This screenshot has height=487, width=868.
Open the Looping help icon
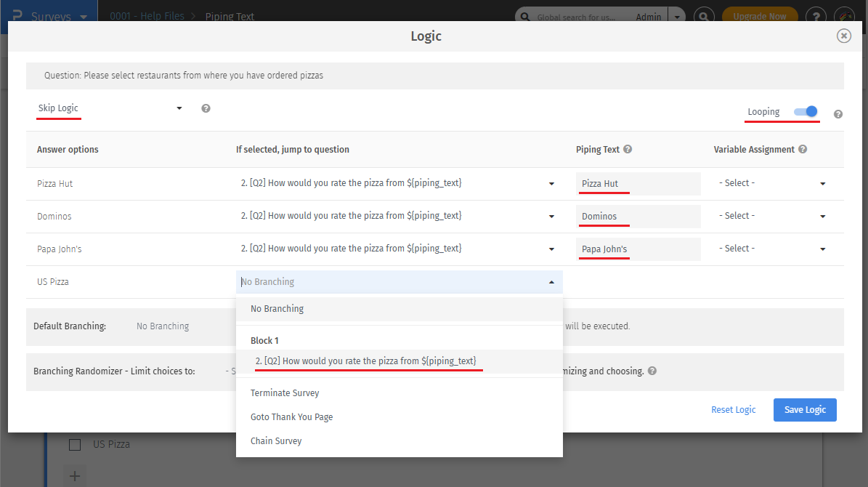click(838, 114)
